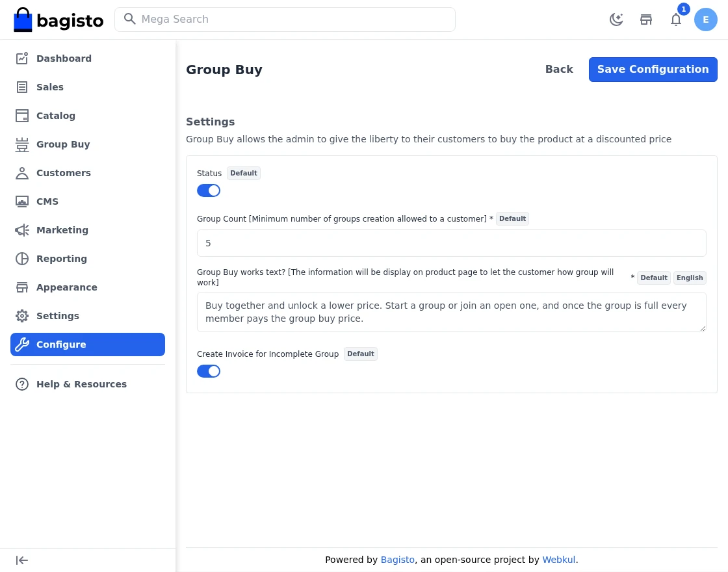The image size is (728, 572).
Task: Click the Group Buy sidebar icon
Action: [22, 144]
